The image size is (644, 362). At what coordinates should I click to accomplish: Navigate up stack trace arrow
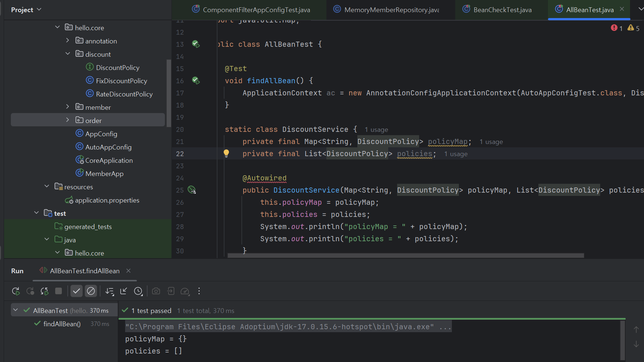click(636, 330)
